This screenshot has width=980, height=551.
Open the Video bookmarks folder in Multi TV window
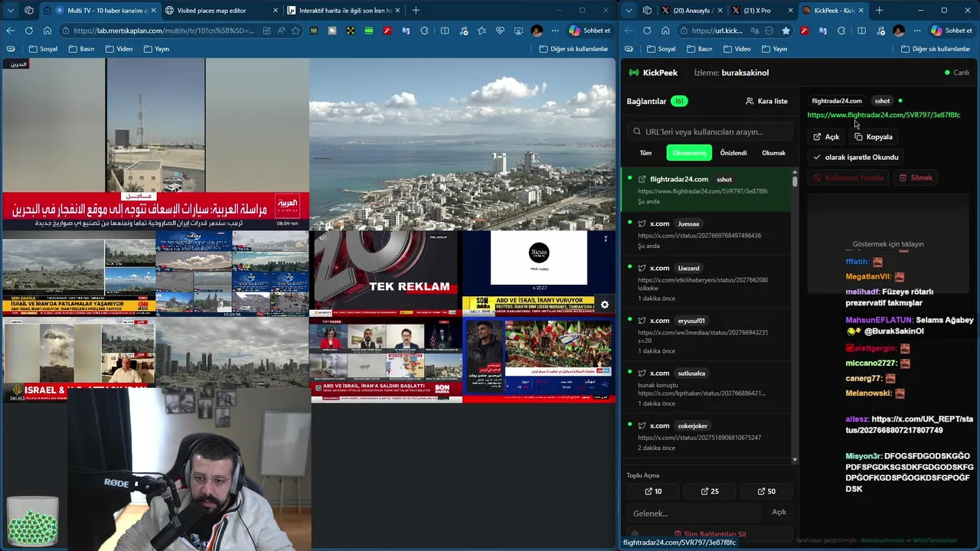tap(119, 49)
